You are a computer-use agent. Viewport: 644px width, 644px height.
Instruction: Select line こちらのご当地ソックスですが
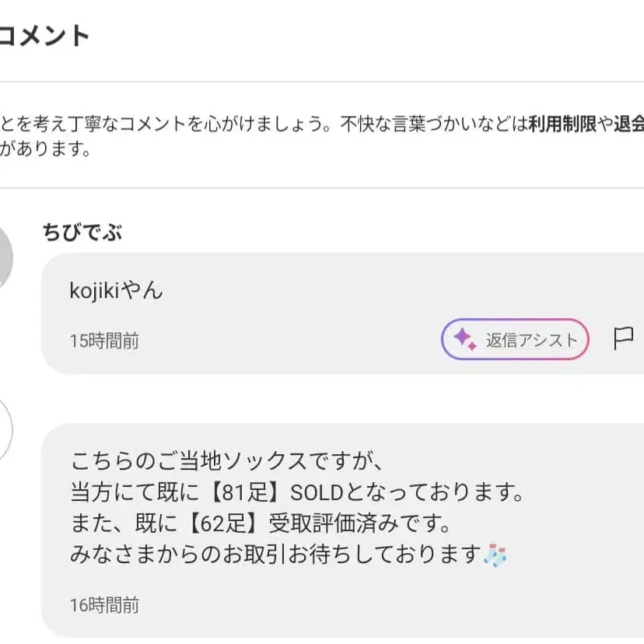pyautogui.click(x=226, y=461)
